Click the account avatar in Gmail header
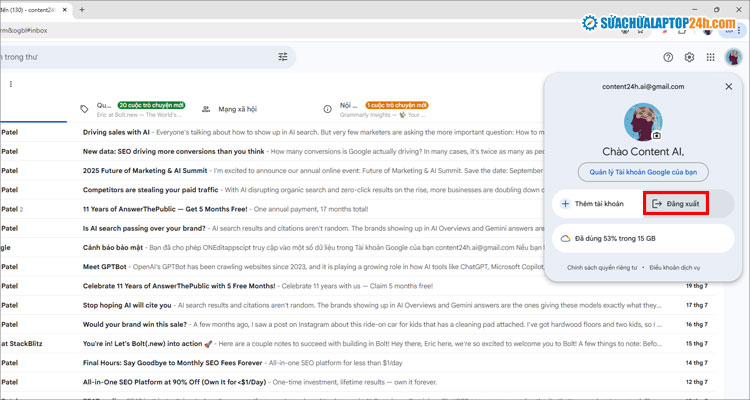Image resolution: width=750 pixels, height=400 pixels. tap(733, 57)
